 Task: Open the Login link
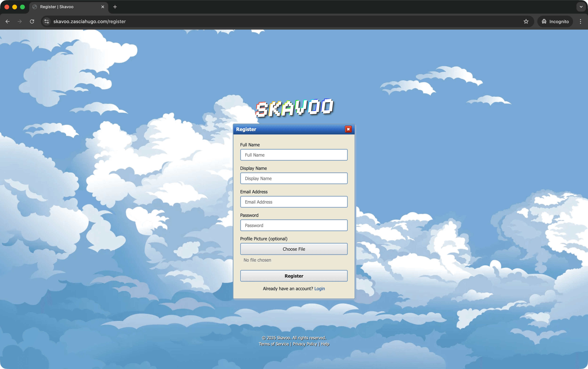click(x=320, y=288)
